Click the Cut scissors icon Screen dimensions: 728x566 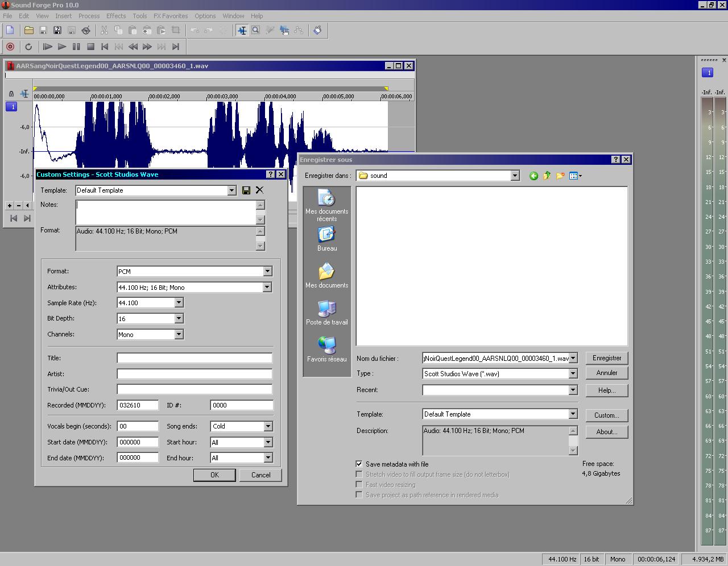point(104,30)
